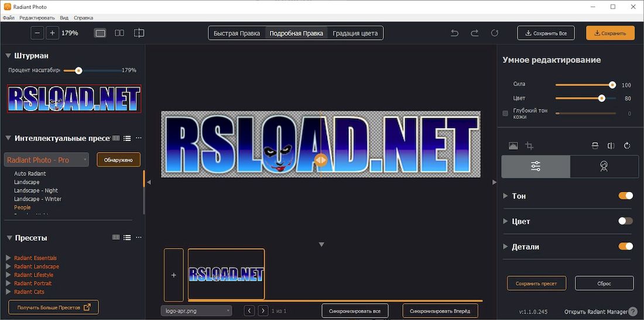The width and height of the screenshot is (644, 320).
Task: Show Пресеты section as list
Action: [x=127, y=238]
